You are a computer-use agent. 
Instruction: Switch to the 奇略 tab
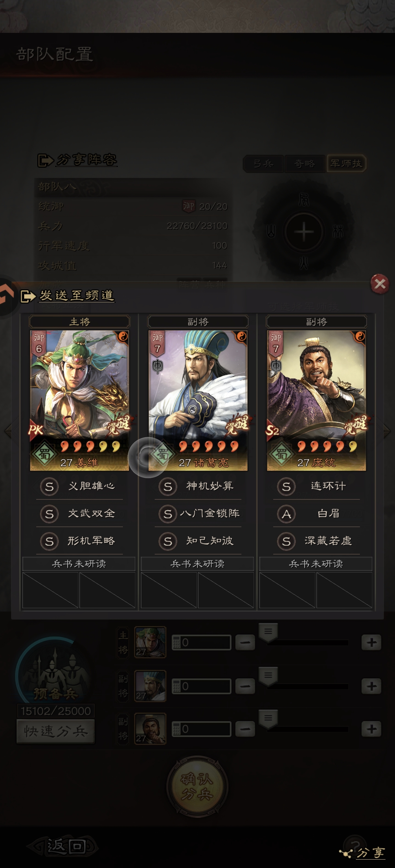(x=305, y=163)
